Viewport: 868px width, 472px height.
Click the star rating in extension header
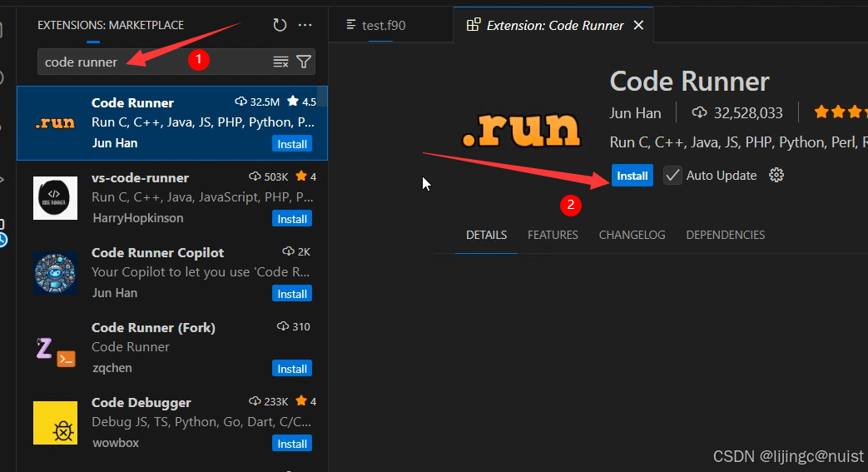(840, 112)
